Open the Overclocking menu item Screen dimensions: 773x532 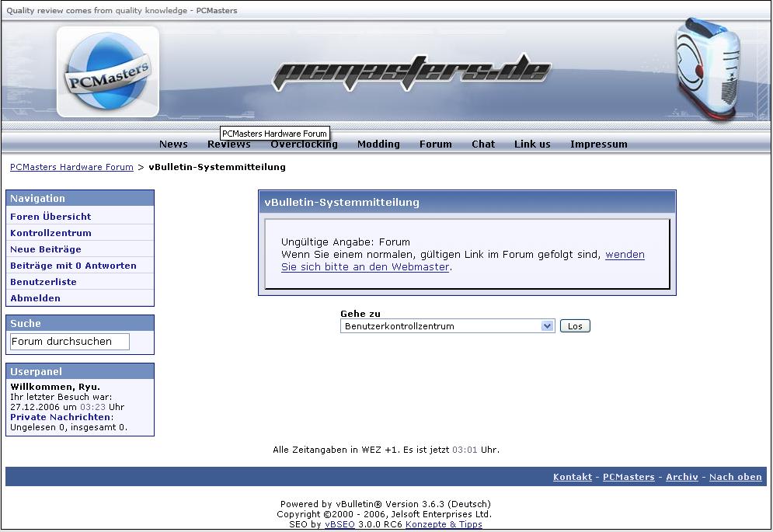(x=305, y=144)
